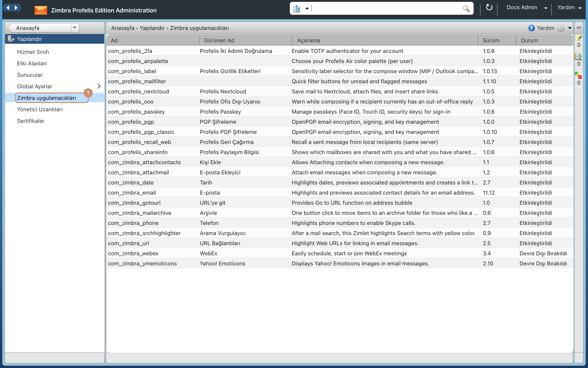Select Zimbra uygulamacıkları in sidebar
Screen dimensions: 588x368
coord(46,98)
